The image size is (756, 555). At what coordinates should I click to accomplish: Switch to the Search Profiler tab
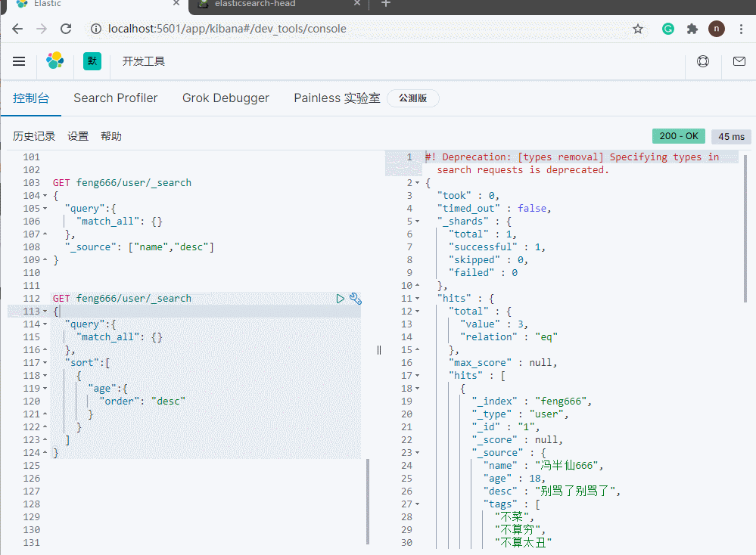click(x=115, y=98)
